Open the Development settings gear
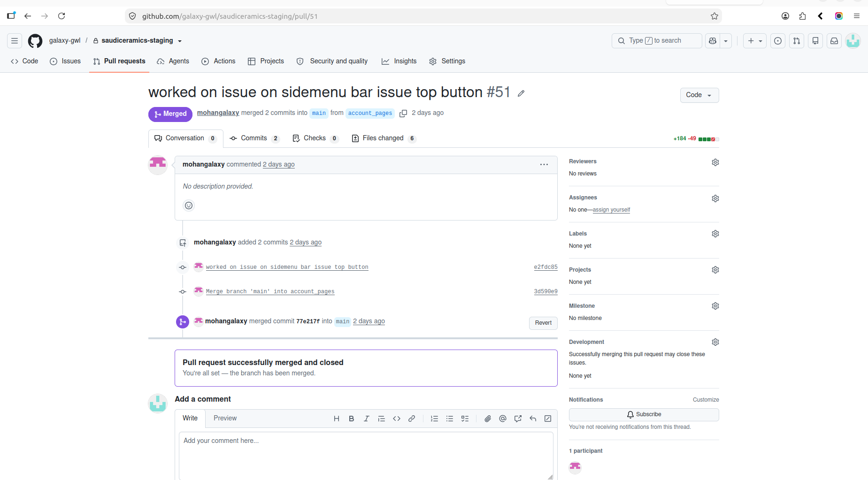The width and height of the screenshot is (868, 480). point(715,342)
